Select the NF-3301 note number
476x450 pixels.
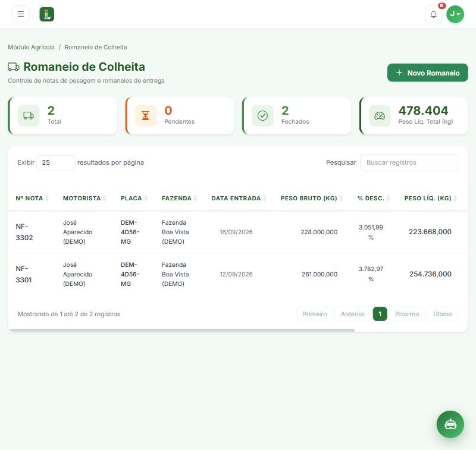coord(24,274)
